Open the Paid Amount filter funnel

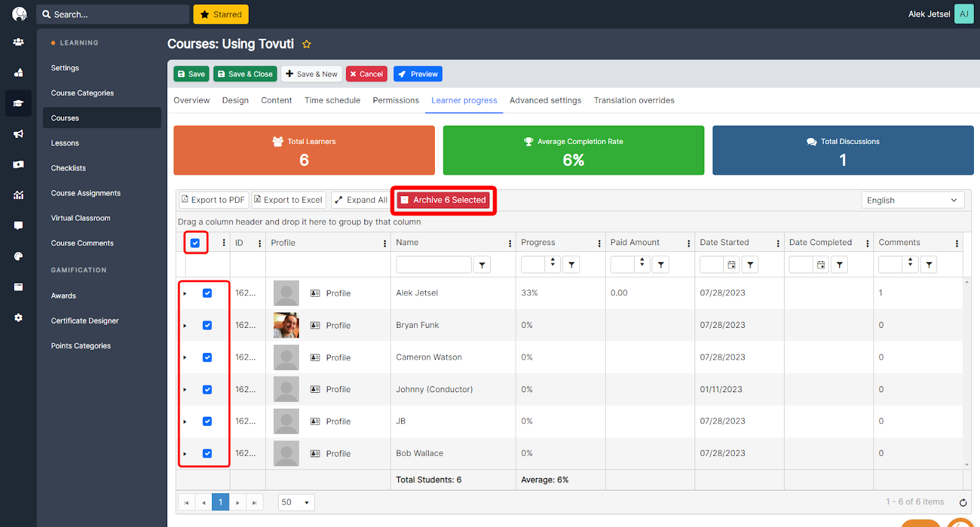point(660,265)
